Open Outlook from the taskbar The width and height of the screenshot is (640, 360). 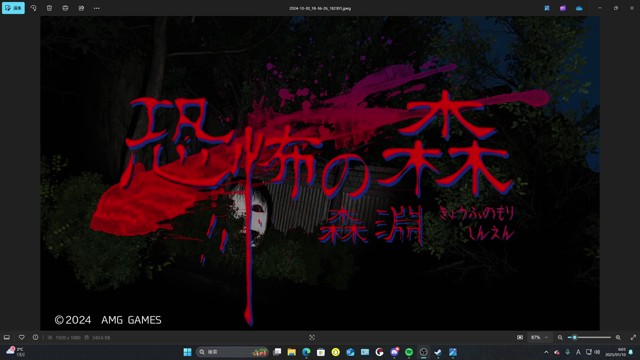350,352
